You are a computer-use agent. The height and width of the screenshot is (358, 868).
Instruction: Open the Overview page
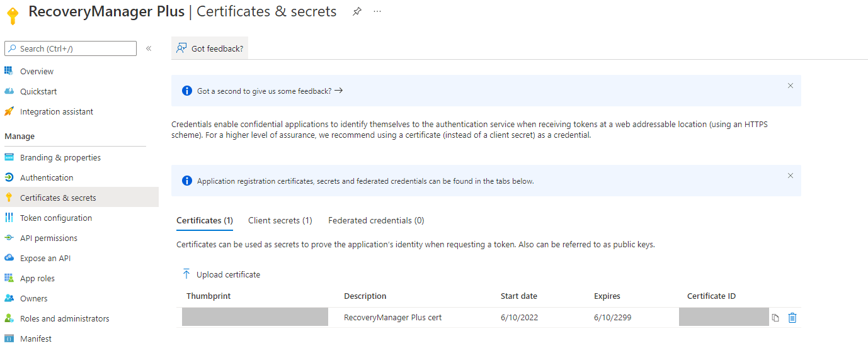tap(37, 71)
